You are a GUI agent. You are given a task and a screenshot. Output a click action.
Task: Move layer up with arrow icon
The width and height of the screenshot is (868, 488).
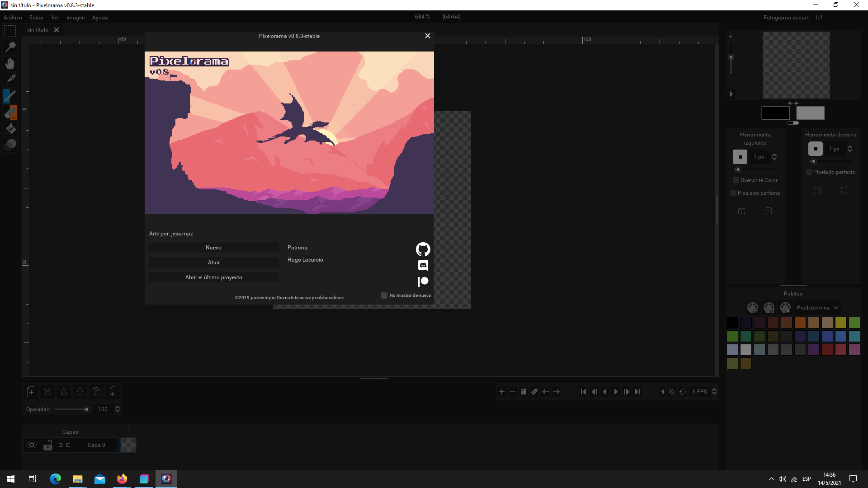coord(64,392)
